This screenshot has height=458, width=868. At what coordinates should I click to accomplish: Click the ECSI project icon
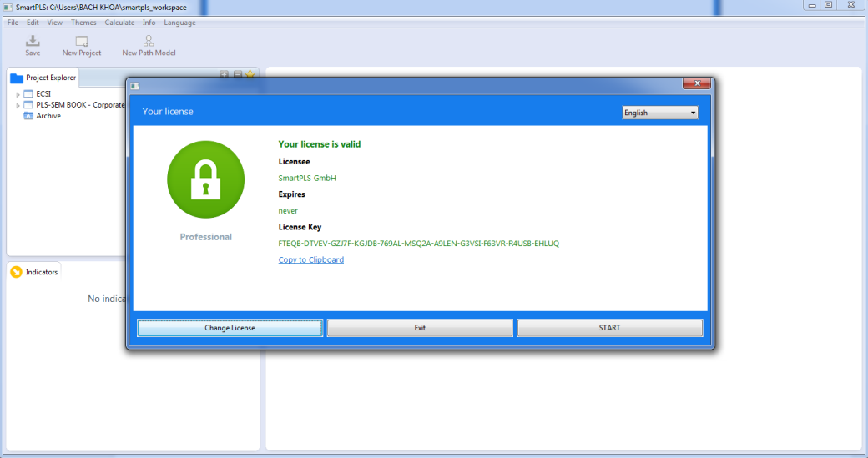point(28,94)
